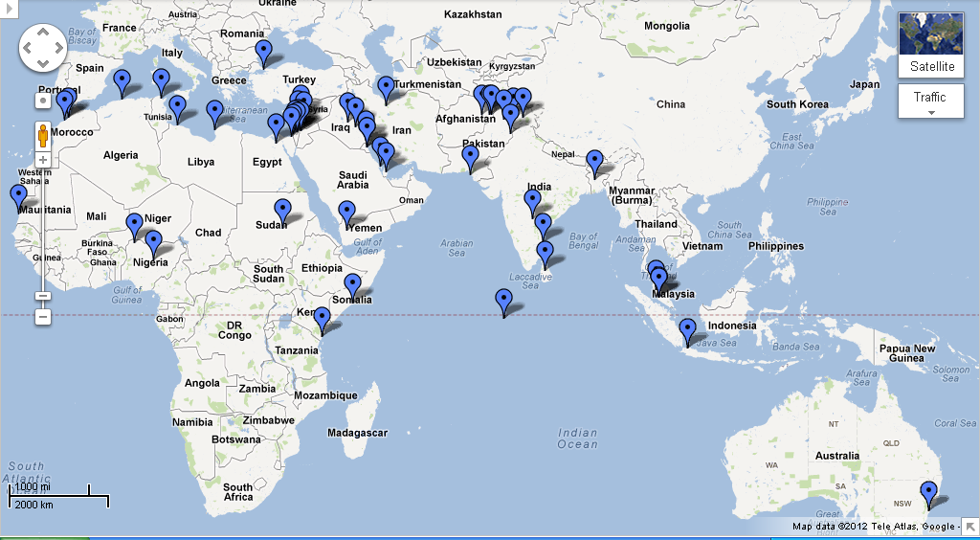Click the pan down arrow on the navigation wheel
The image size is (980, 540).
[x=42, y=64]
